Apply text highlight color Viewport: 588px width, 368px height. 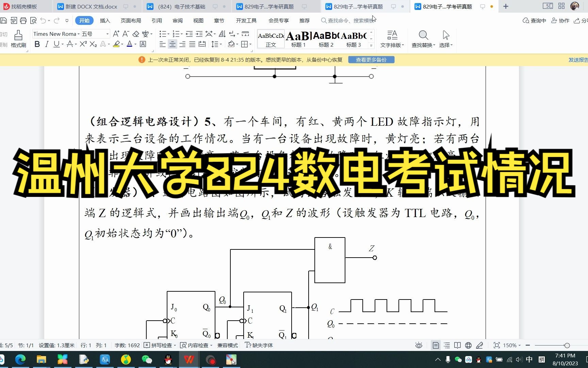point(116,44)
